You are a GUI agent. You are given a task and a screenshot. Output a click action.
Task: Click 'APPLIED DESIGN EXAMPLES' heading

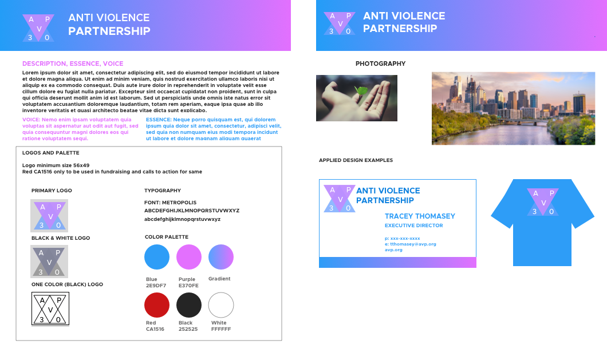356,160
